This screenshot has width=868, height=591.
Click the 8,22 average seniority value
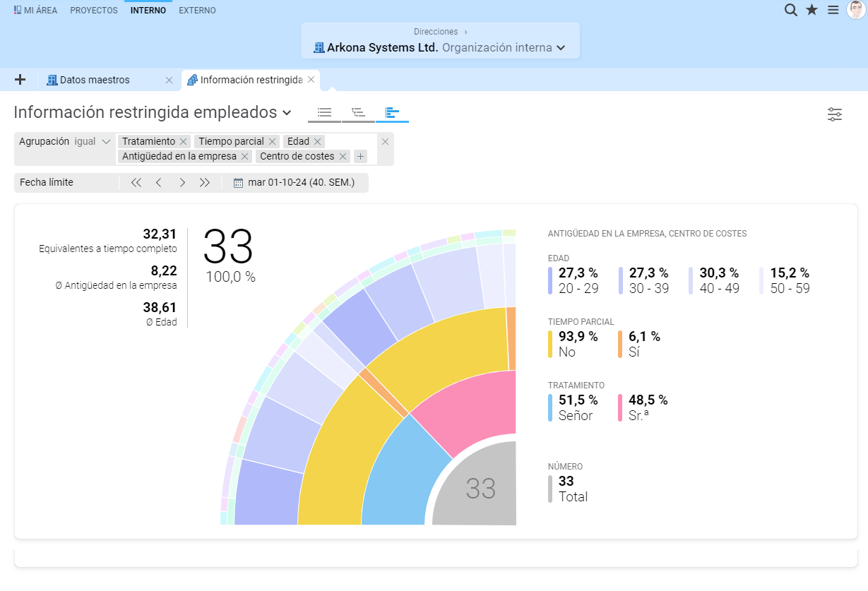(x=164, y=271)
